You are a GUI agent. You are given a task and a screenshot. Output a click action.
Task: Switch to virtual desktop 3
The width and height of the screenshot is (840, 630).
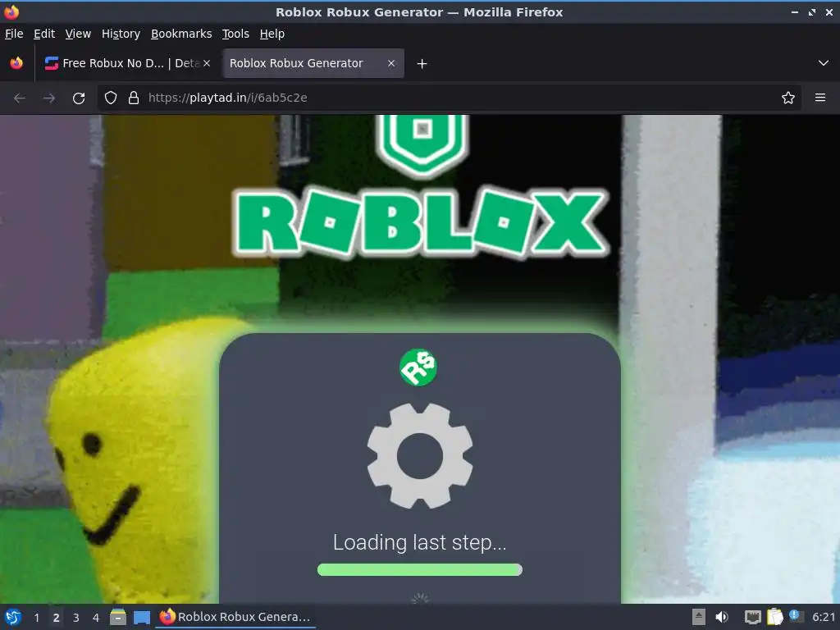76,618
